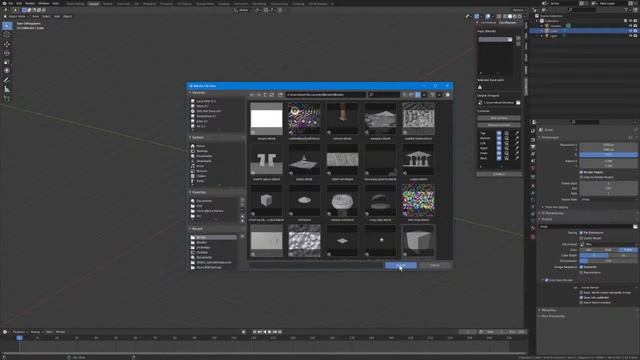Viewport: 640px width, 360px height.
Task: Open the World properties tab icon
Action: 533,168
